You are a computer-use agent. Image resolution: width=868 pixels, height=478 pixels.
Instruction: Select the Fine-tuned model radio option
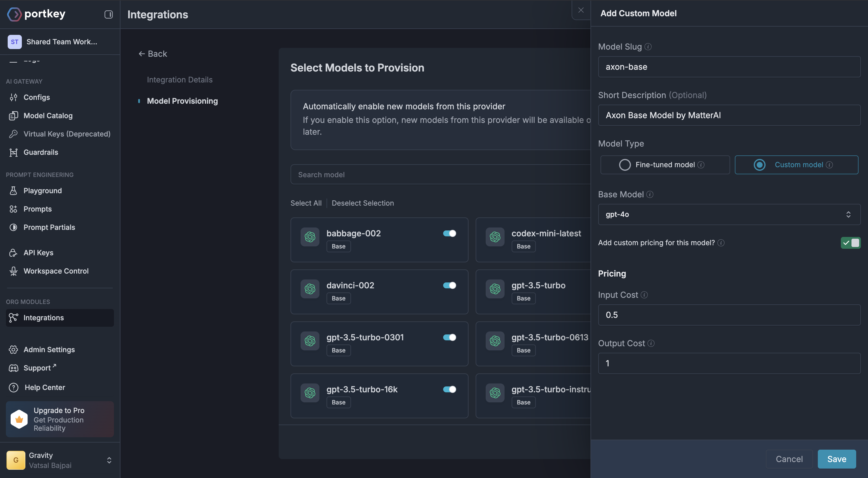625,165
